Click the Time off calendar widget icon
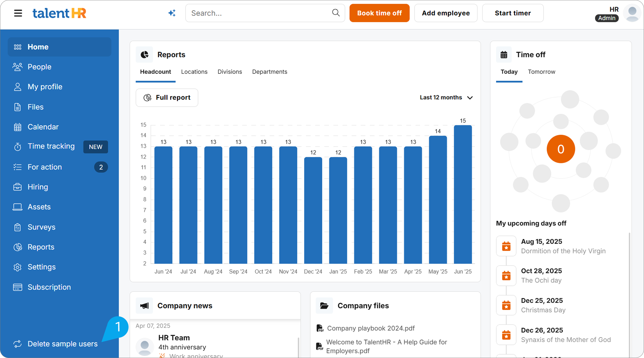This screenshot has width=644, height=358. tap(504, 54)
